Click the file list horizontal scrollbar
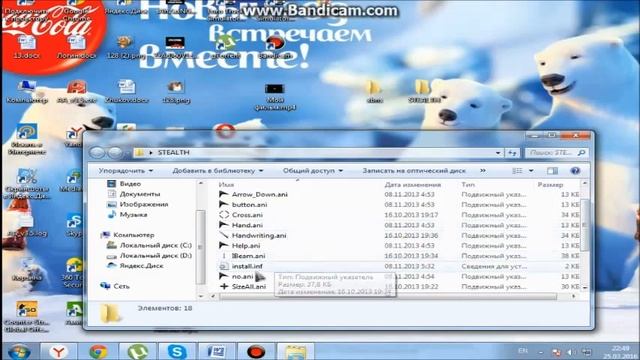 (388, 296)
